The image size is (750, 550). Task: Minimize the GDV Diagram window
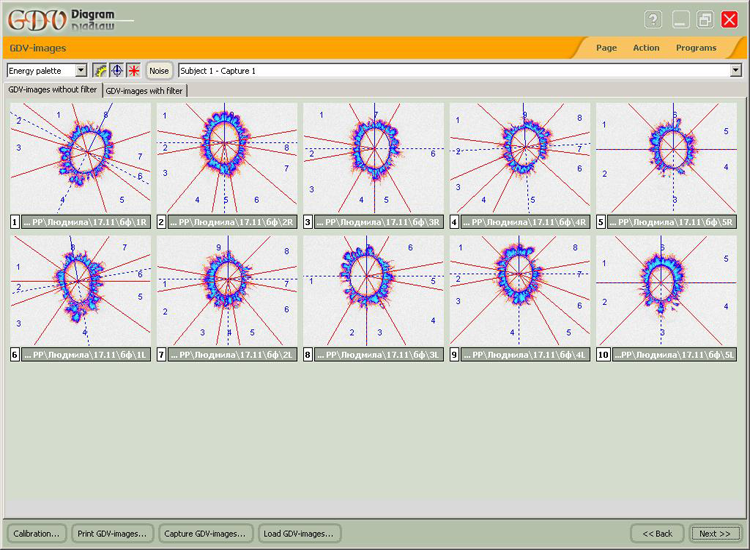[x=681, y=20]
